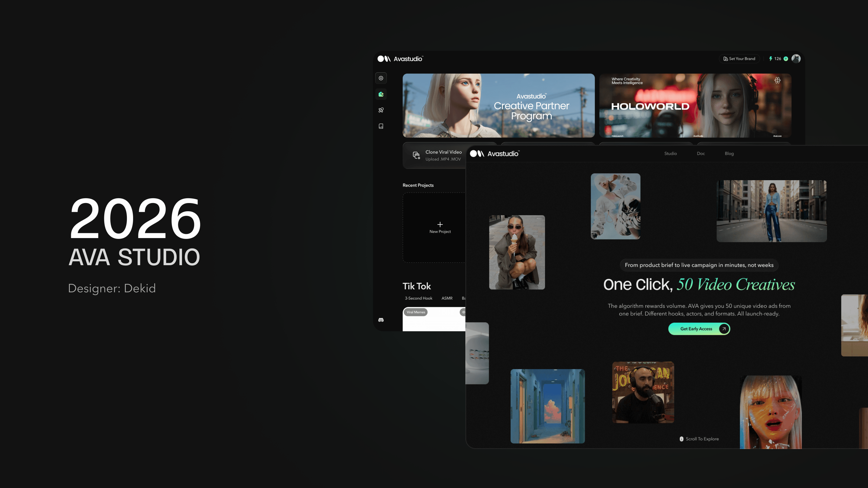Image resolution: width=868 pixels, height=488 pixels.
Task: Open the Blog nav item on landing page
Action: pyautogui.click(x=729, y=154)
